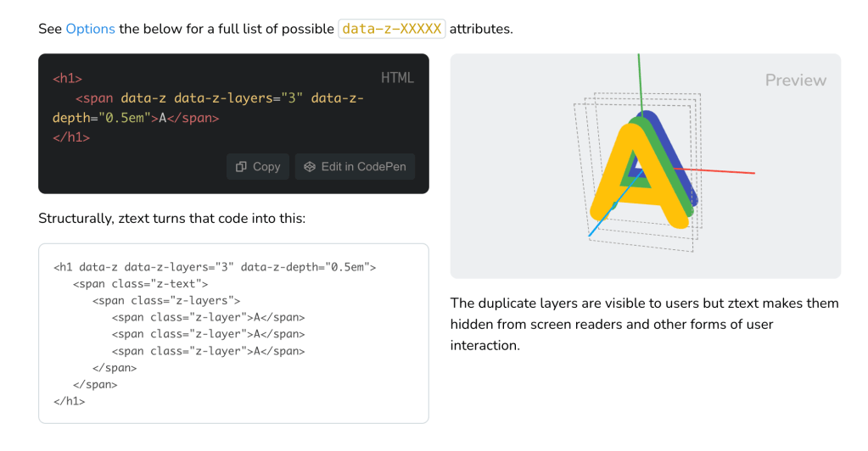Click the Preview label in the demo panel

coord(795,81)
